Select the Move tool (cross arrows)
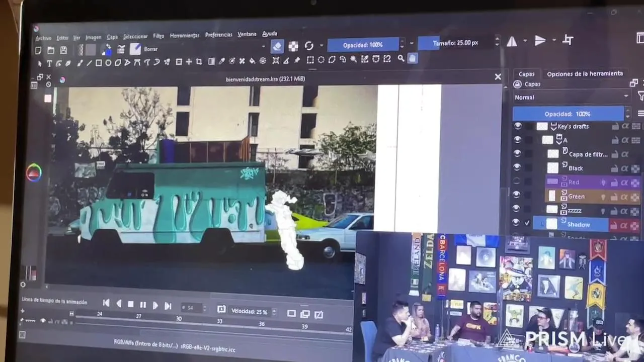This screenshot has width=644, height=362. pos(189,62)
